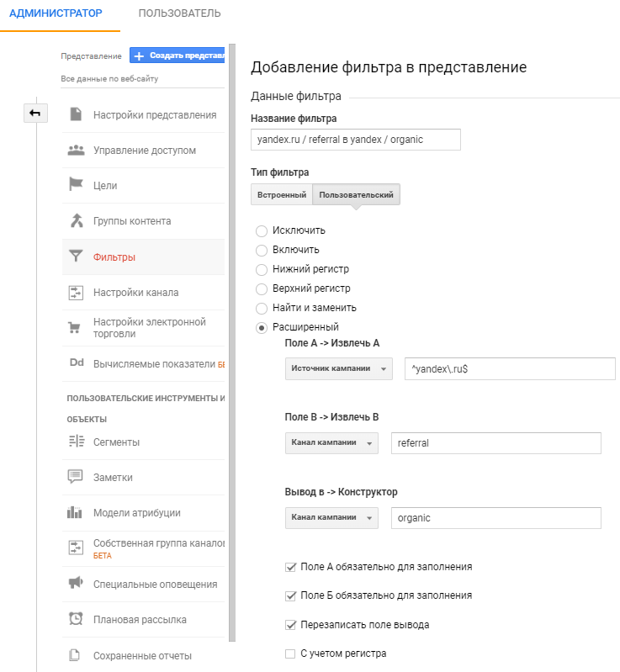Screen dimensions: 620x672
Task: Click the bar chart attribution models icon
Action: coord(75,511)
